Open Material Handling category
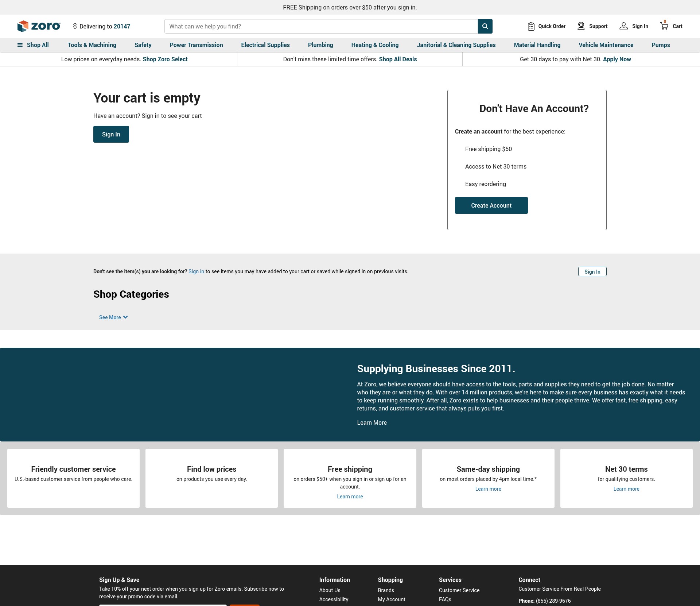The width and height of the screenshot is (700, 606). point(537,45)
